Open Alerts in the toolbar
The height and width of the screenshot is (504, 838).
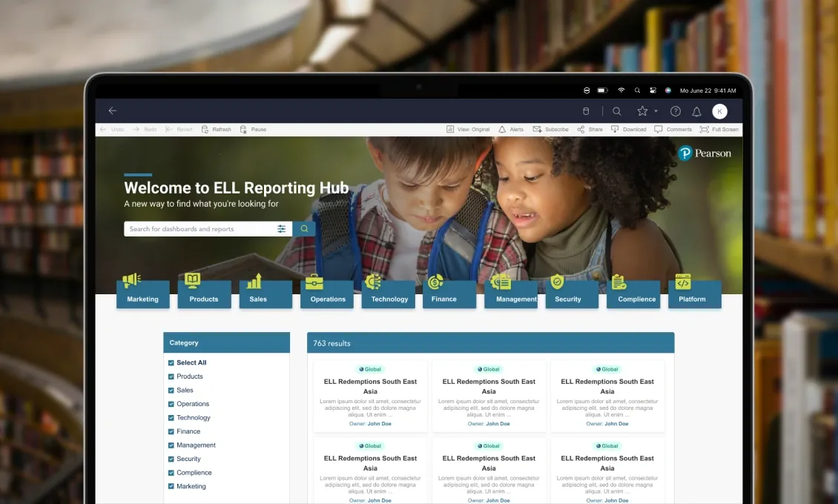[x=511, y=129]
